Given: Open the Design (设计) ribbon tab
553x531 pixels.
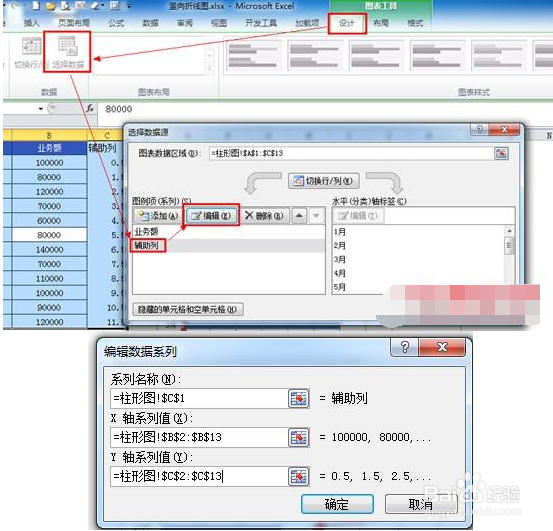Looking at the screenshot, I should [x=347, y=23].
